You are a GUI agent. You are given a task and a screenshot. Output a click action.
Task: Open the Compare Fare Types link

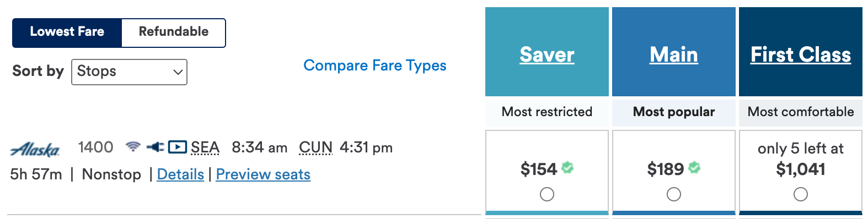click(x=375, y=65)
